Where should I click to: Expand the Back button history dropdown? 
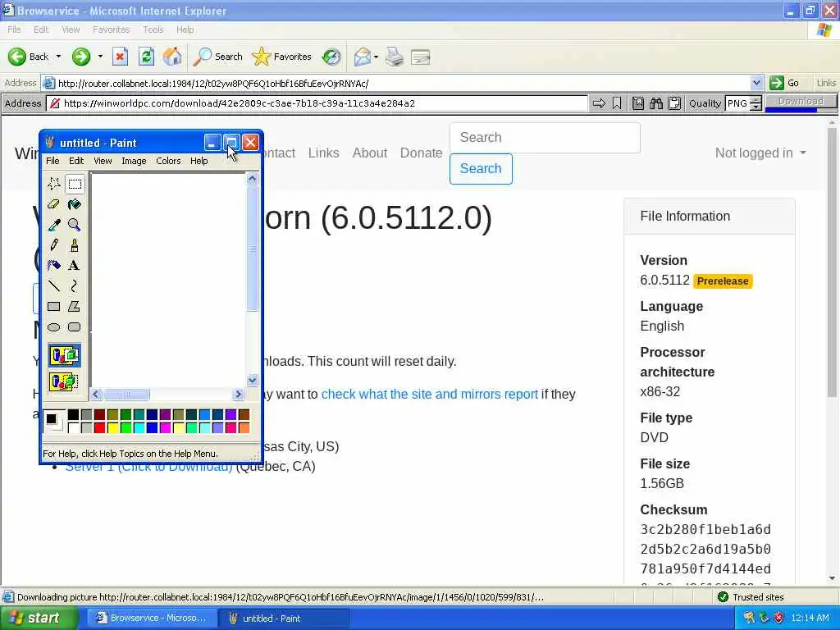[x=58, y=57]
